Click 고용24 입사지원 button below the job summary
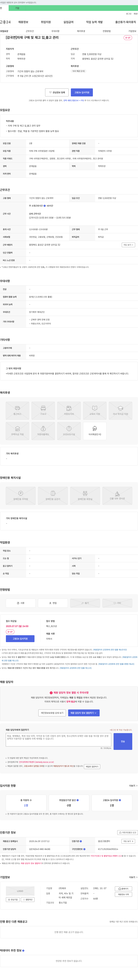 (x=82, y=92)
